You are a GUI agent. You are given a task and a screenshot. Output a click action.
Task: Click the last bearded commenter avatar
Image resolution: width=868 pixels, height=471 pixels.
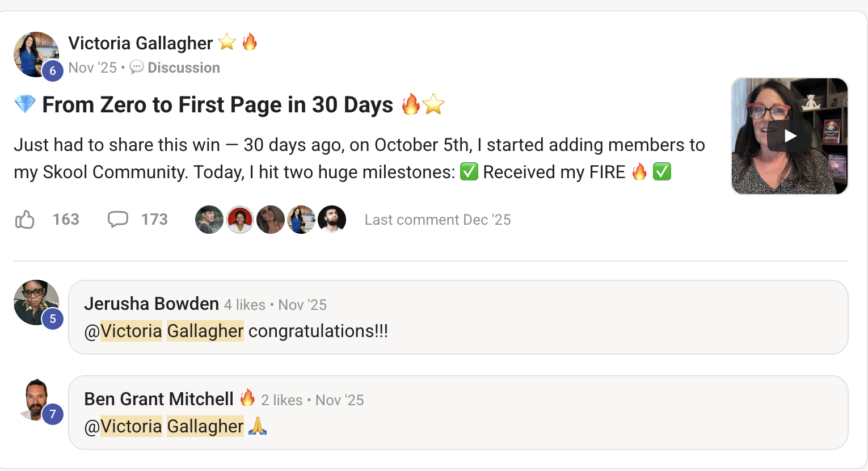332,220
